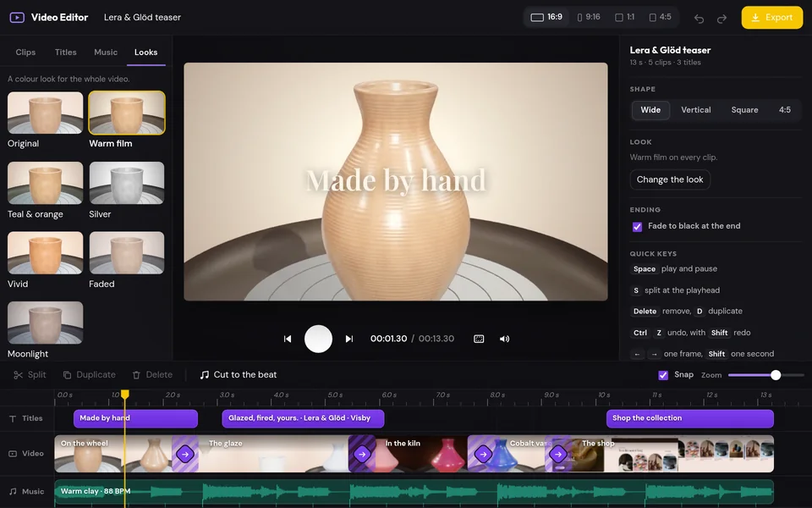The height and width of the screenshot is (508, 812).
Task: Apply the Vivid look
Action: tap(45, 253)
